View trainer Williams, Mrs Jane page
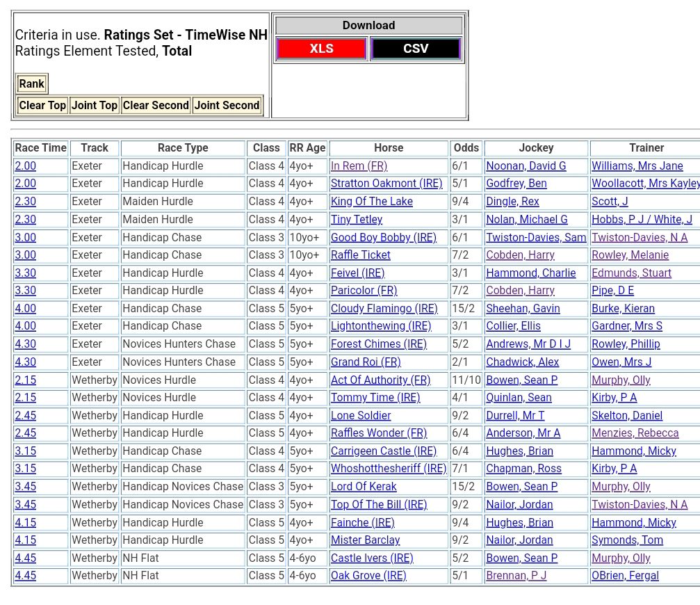 pyautogui.click(x=637, y=166)
